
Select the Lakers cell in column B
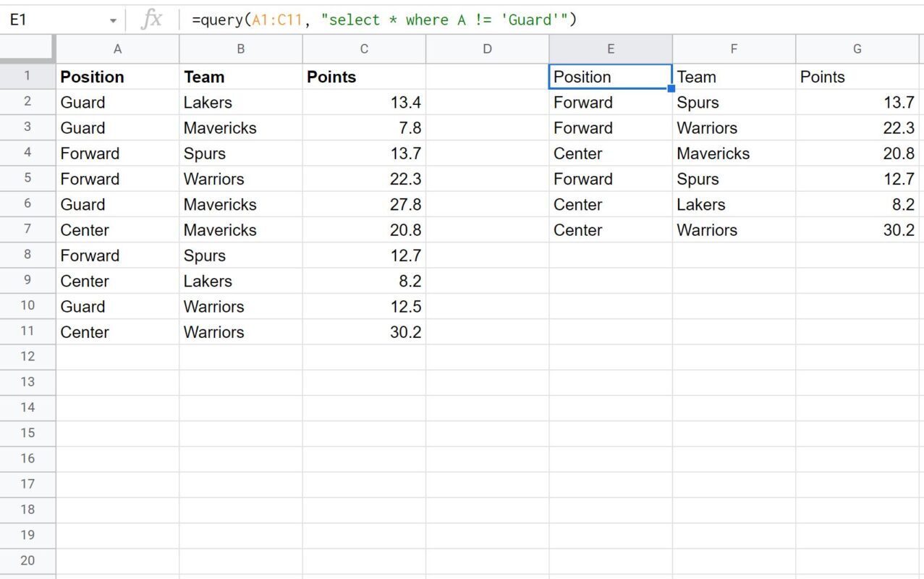tap(240, 102)
